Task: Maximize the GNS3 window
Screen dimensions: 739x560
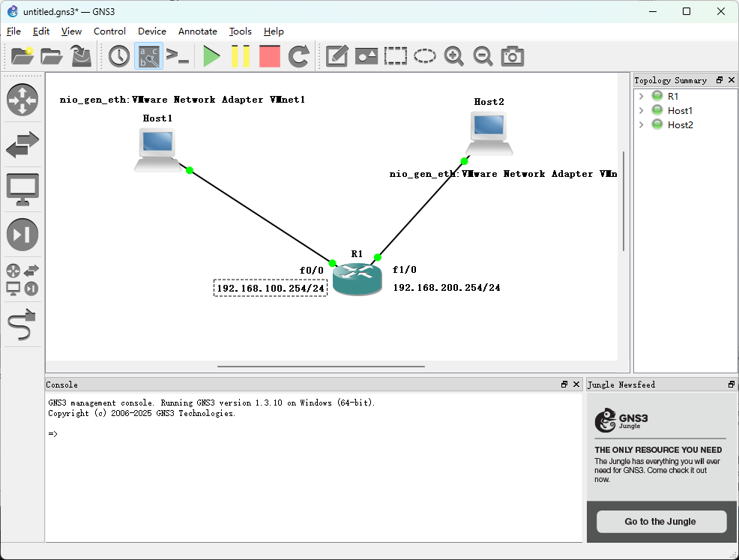Action: click(687, 11)
